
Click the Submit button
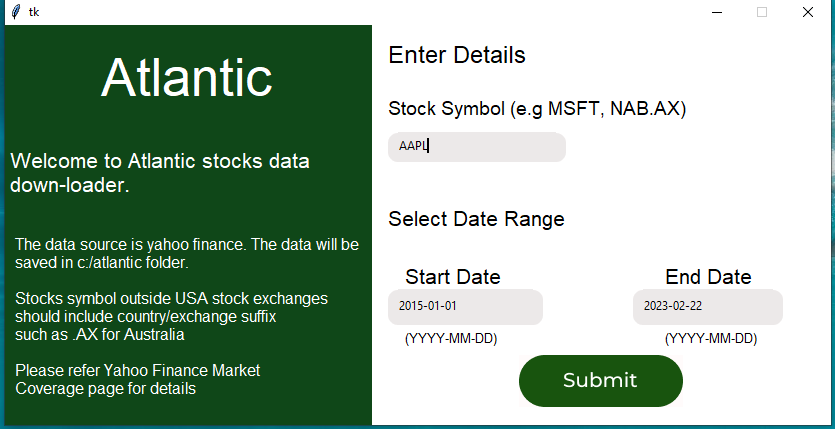[600, 380]
